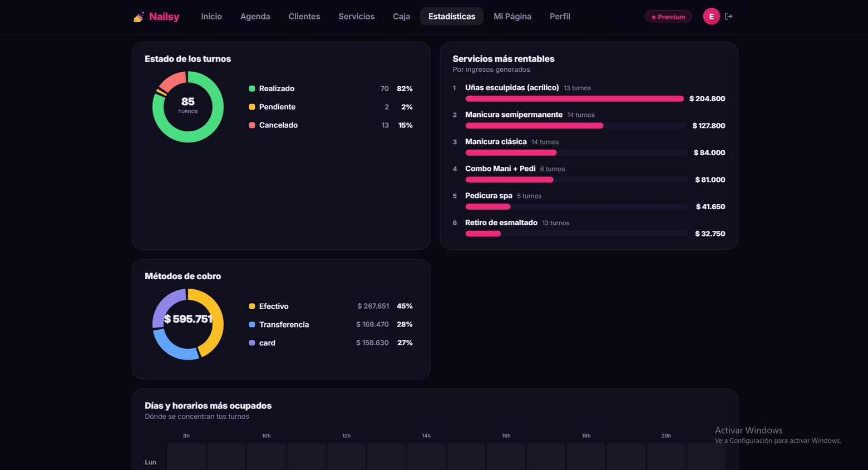Click the purple card legend swatch
The height and width of the screenshot is (470, 868).
[x=252, y=343]
